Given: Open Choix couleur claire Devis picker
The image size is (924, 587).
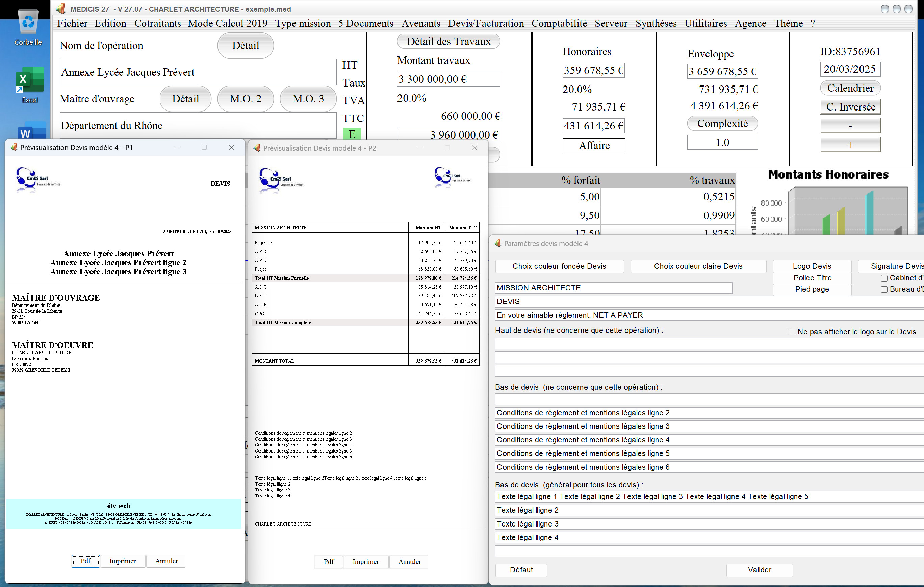Looking at the screenshot, I should click(x=698, y=266).
